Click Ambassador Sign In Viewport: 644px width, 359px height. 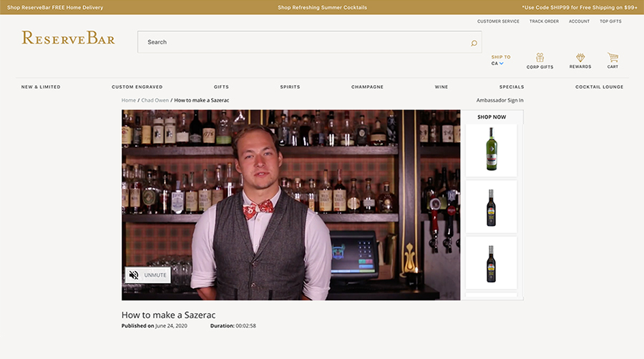click(500, 100)
